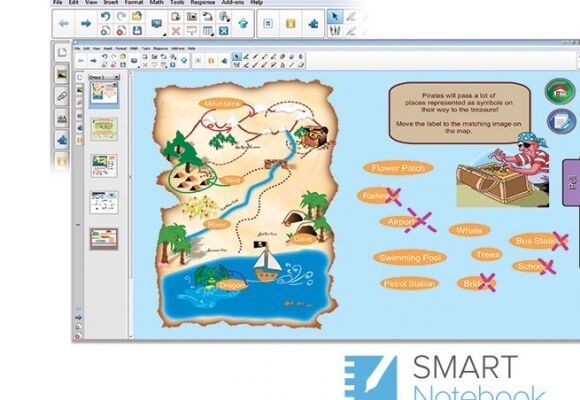580x400 pixels.
Task: Click yellow Properties icon in enlarged toolbar
Action: [x=291, y=23]
